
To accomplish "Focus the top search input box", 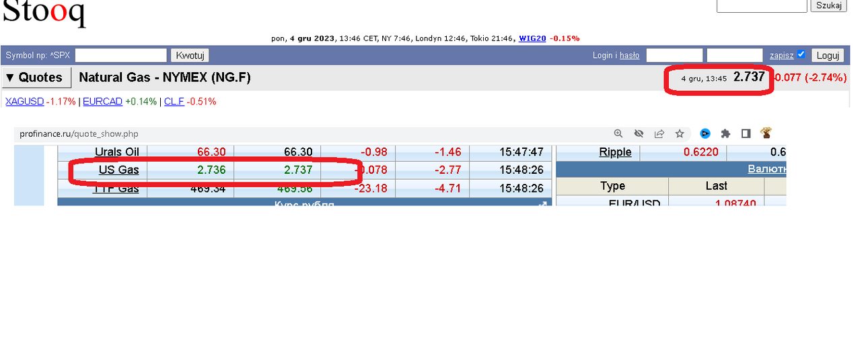I will tap(762, 5).
